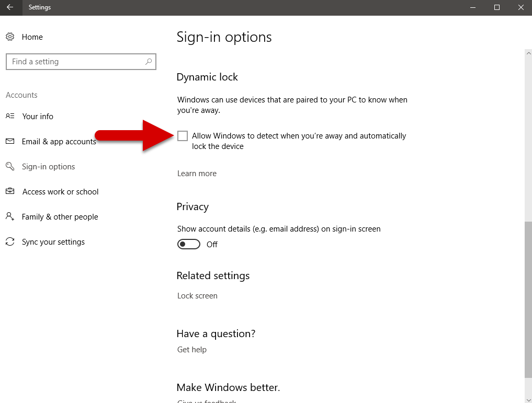Viewport: 532px width, 403px height.
Task: Select Sign-in options in sidebar
Action: point(48,166)
